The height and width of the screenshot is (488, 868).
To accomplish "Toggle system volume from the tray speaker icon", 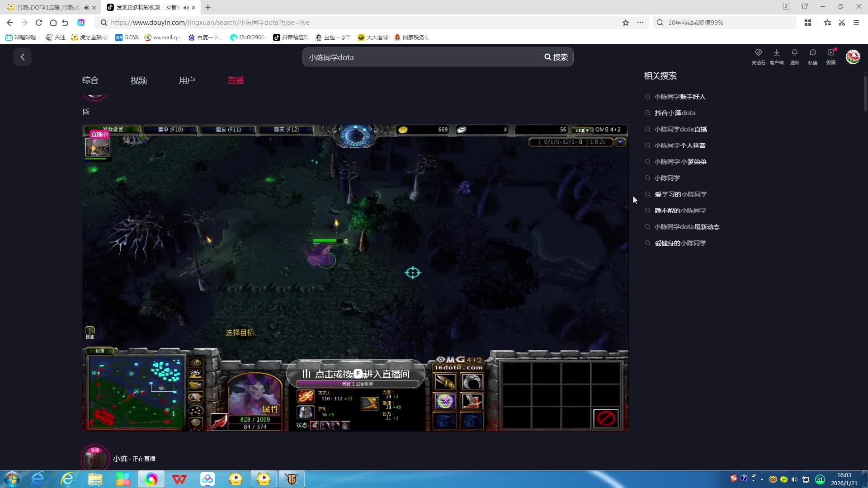I will point(794,479).
